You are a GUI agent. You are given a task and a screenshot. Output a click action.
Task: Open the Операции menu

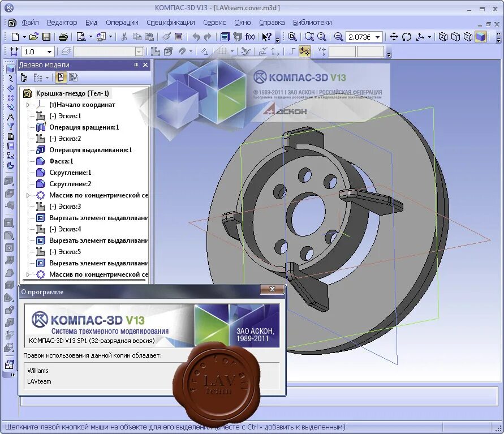pos(122,23)
